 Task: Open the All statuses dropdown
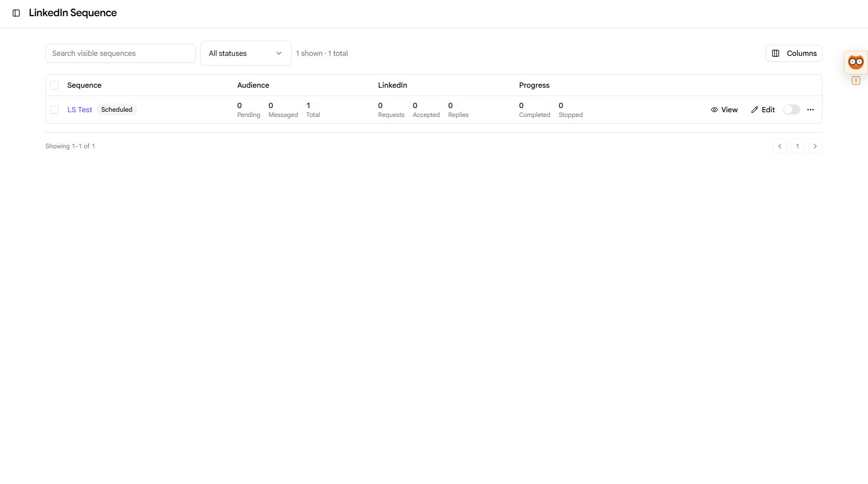[x=245, y=53]
